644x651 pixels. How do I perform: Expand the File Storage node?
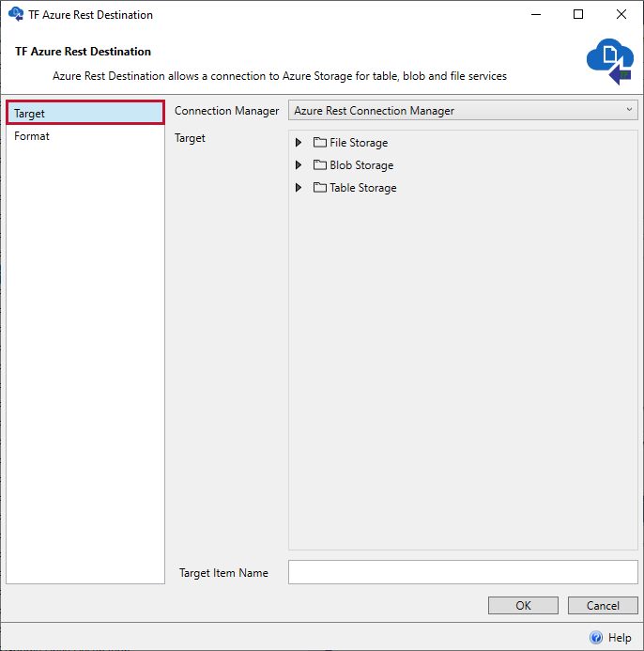click(x=298, y=143)
